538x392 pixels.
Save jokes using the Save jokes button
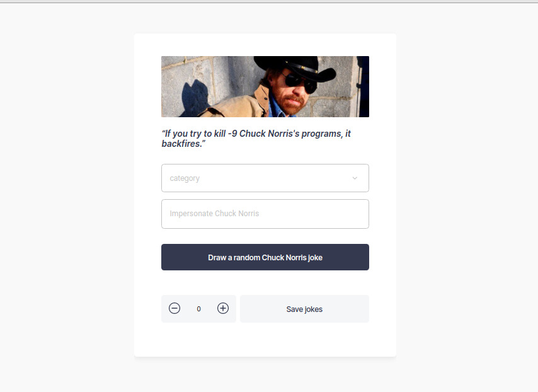pyautogui.click(x=304, y=309)
